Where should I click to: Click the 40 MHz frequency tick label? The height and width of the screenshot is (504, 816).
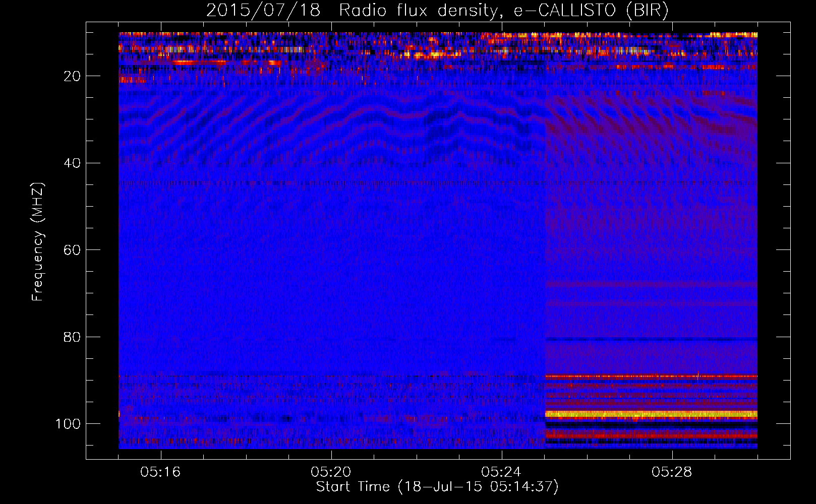coord(73,163)
